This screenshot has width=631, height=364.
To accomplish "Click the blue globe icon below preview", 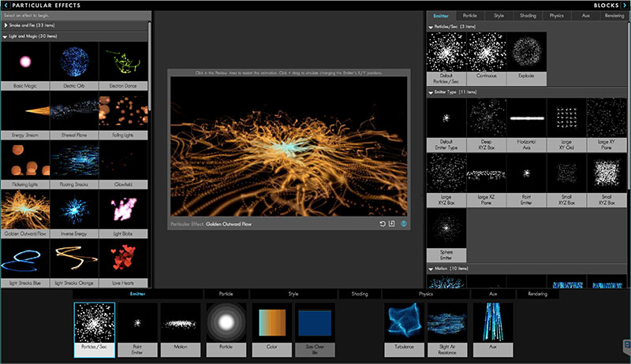I will click(404, 224).
